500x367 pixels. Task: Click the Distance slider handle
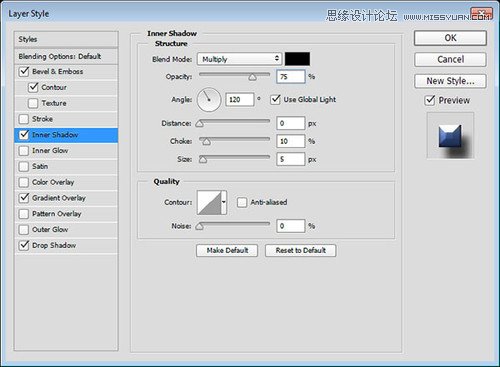click(199, 124)
